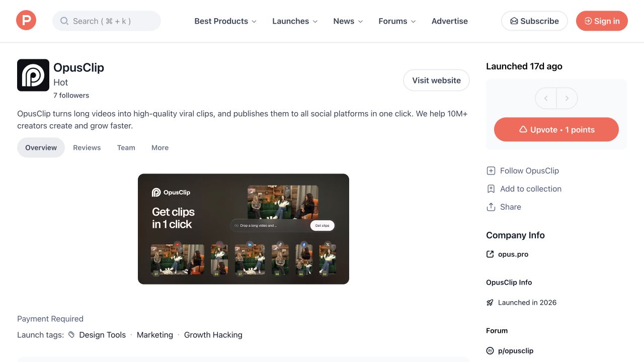Open the Advertise page
644x362 pixels.
click(x=450, y=21)
